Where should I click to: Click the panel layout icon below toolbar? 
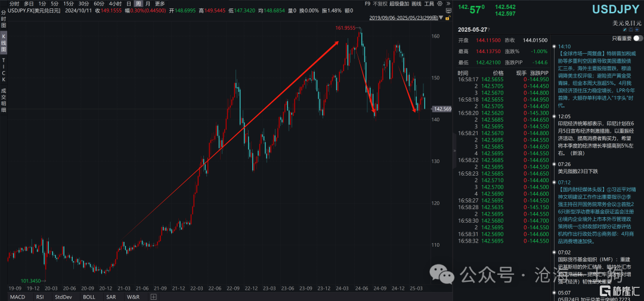tap(448, 11)
